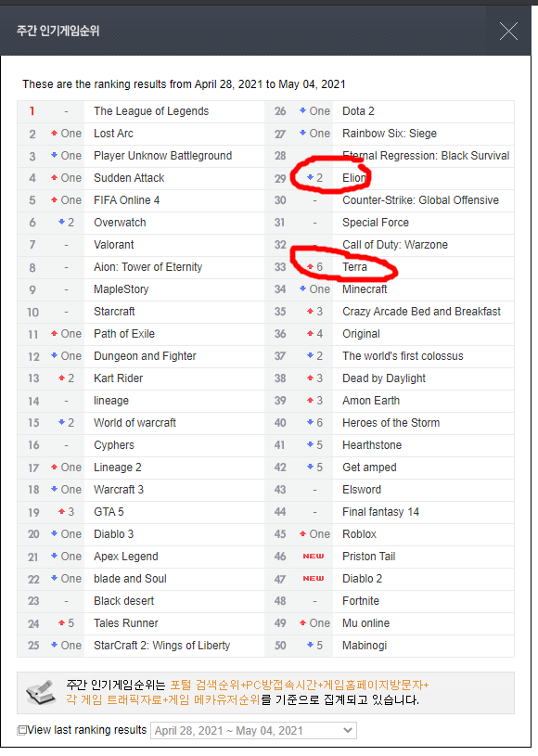Image resolution: width=538 pixels, height=756 pixels.
Task: Select Minecraft at rank 34
Action: coord(365,289)
